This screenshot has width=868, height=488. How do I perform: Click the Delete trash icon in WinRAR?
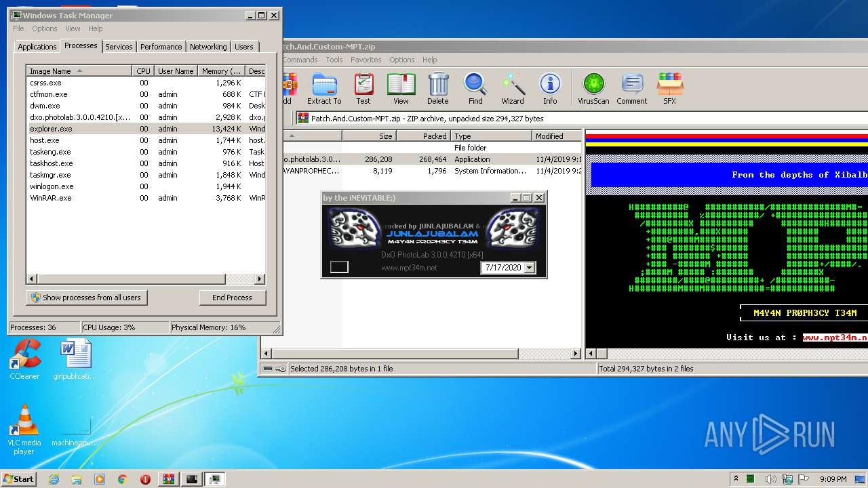click(x=437, y=89)
